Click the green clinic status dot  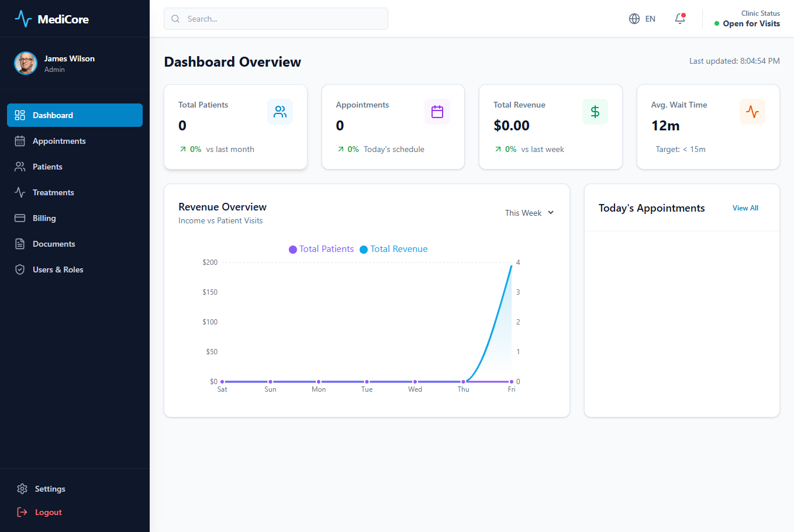tap(717, 23)
